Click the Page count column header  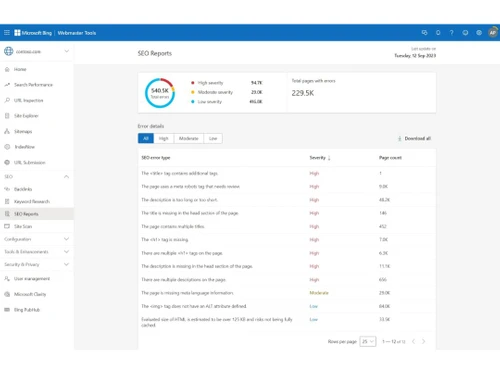(390, 158)
